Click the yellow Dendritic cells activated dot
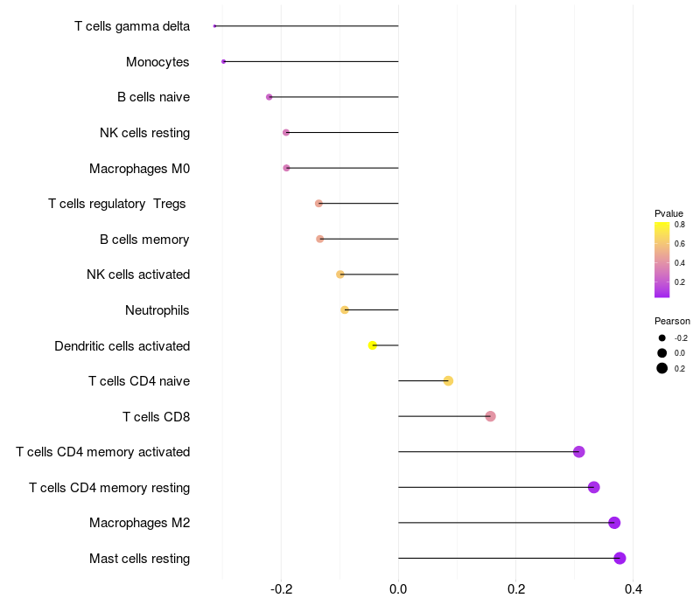The width and height of the screenshot is (700, 612). tap(373, 345)
